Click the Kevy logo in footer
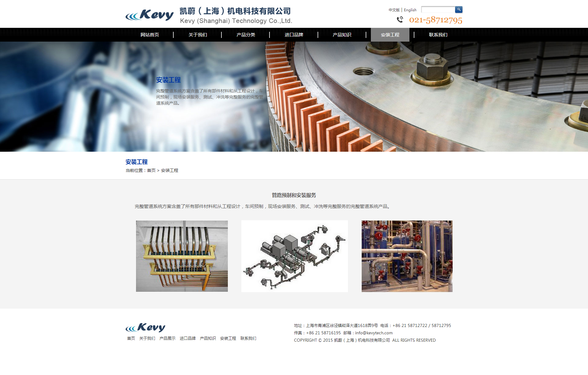 (x=145, y=328)
